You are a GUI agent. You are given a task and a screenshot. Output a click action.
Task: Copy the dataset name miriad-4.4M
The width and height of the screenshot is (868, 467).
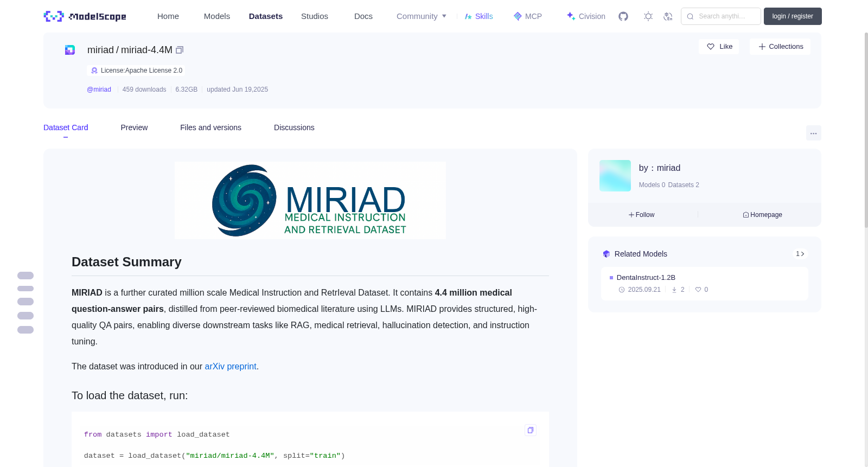click(180, 50)
